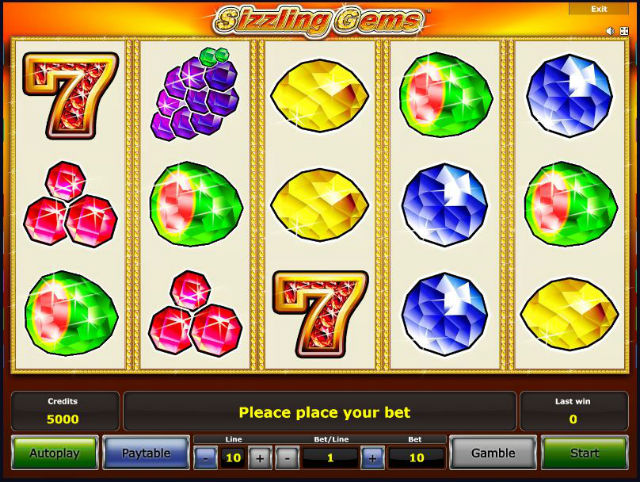Mute the game sound via speaker icon
The image size is (640, 482).
pos(611,31)
